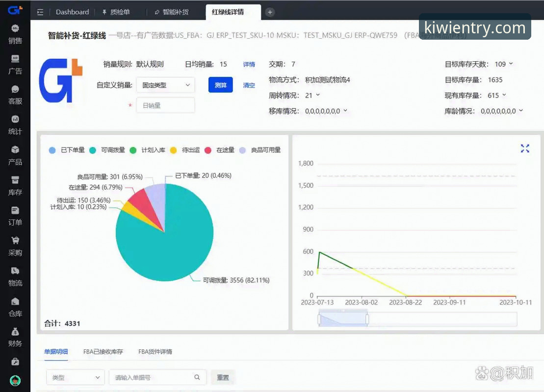544x392 pixels.
Task: Toggle the 在途量 legend item
Action: coord(220,150)
